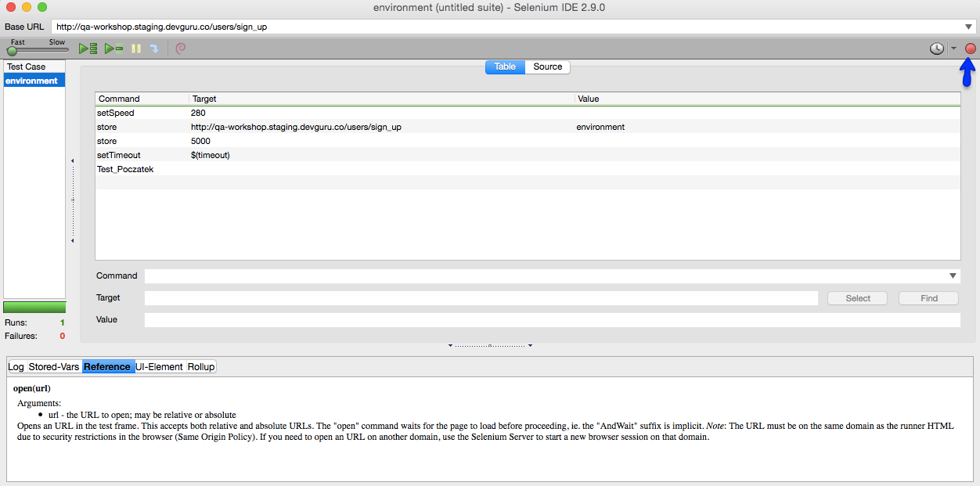Click Play current test case icon
Image resolution: width=980 pixels, height=486 pixels.
114,49
